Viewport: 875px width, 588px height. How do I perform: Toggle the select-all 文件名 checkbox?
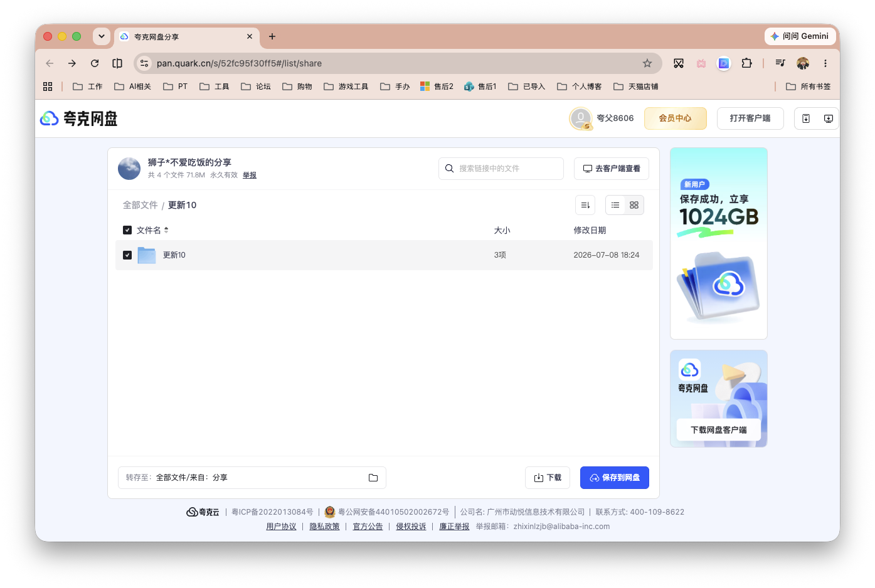click(127, 230)
